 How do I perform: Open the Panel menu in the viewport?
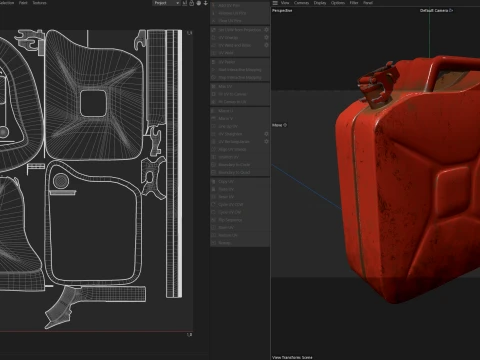368,3
